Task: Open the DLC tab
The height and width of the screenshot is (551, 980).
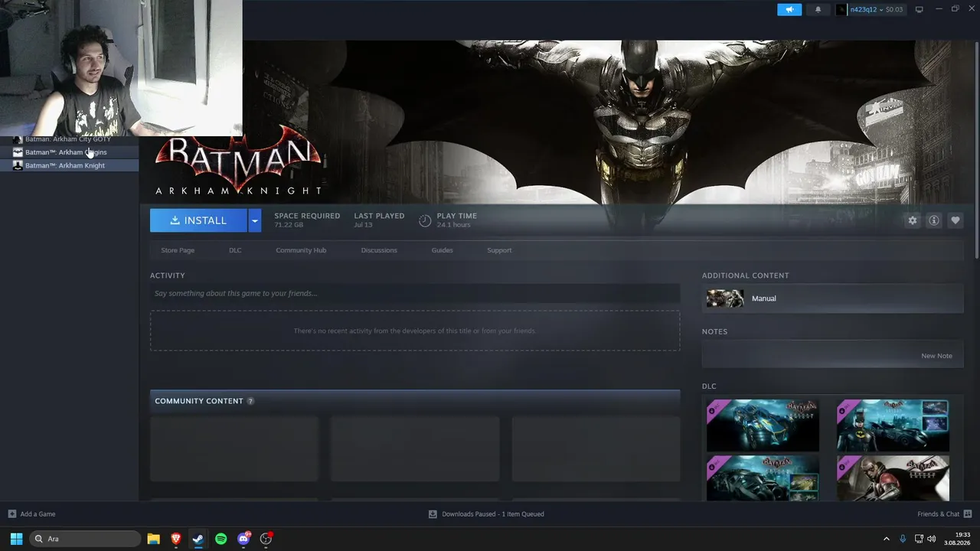Action: click(x=235, y=250)
